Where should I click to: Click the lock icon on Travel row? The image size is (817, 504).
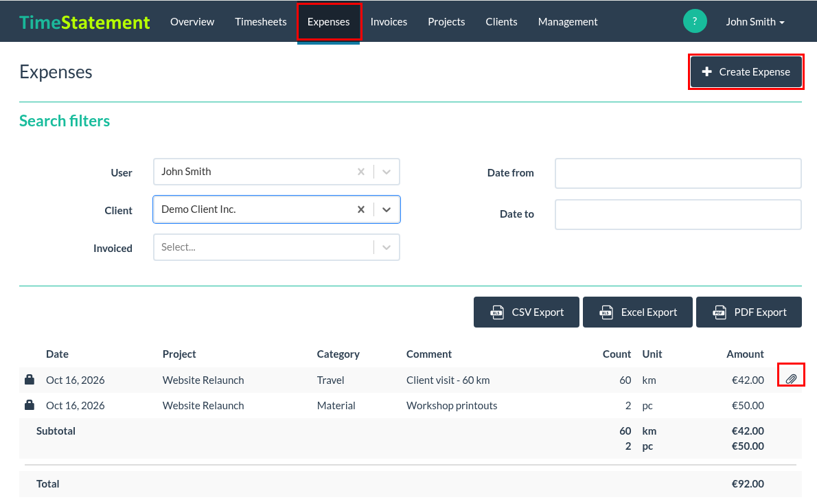click(30, 380)
